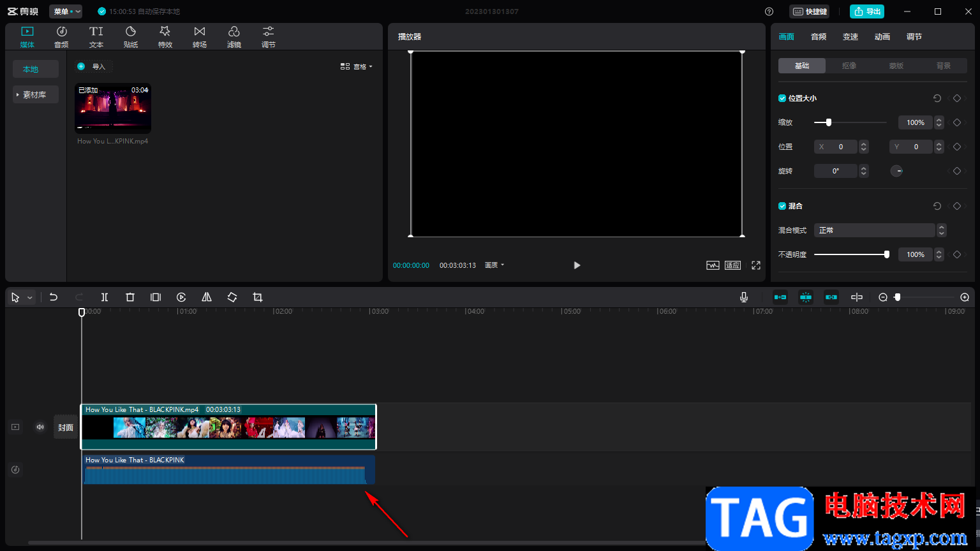
Task: Open the selection tool dropdown arrow
Action: tap(29, 298)
